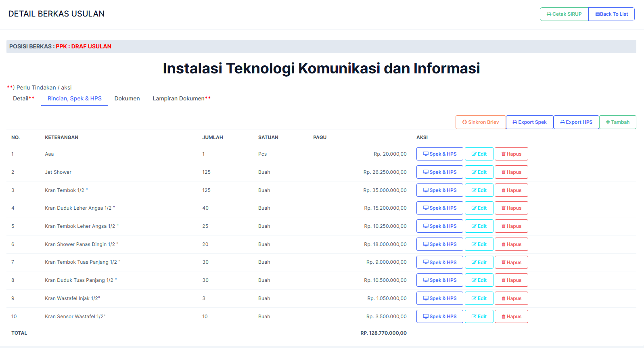Open Spek & HPS for Kran Shower Panas Dingin
The width and height of the screenshot is (644, 348).
point(439,244)
